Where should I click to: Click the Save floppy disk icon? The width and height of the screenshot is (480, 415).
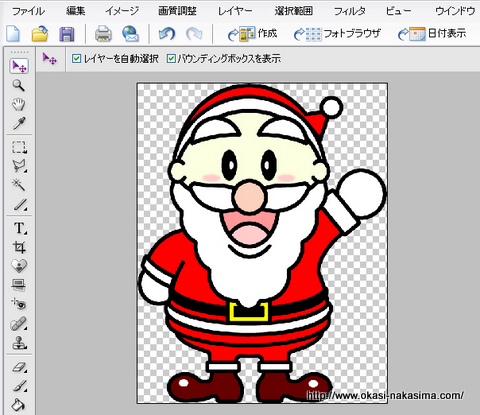(x=67, y=34)
